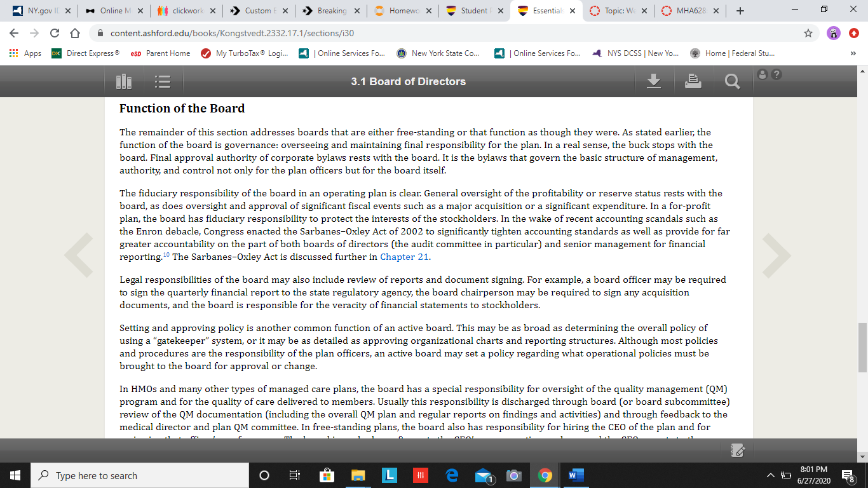Go to the next page arrow
Screen dimensions: 868x488
click(776, 255)
